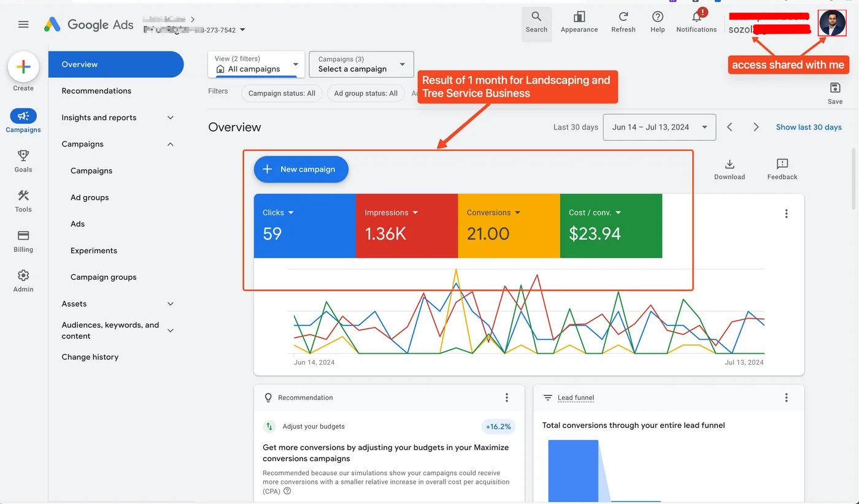
Task: Open the Search tool
Action: coord(536,23)
